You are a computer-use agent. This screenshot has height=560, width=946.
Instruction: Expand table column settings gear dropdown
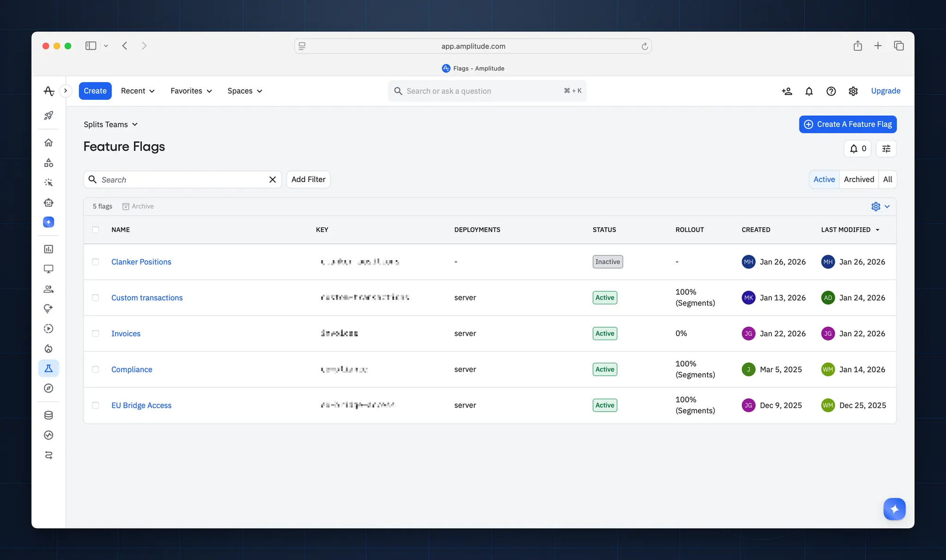[880, 206]
